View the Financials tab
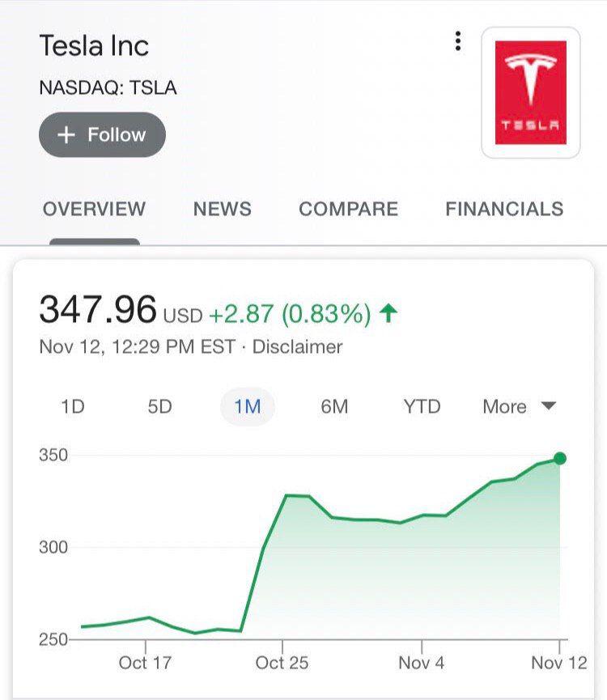The height and width of the screenshot is (700, 607). [503, 209]
